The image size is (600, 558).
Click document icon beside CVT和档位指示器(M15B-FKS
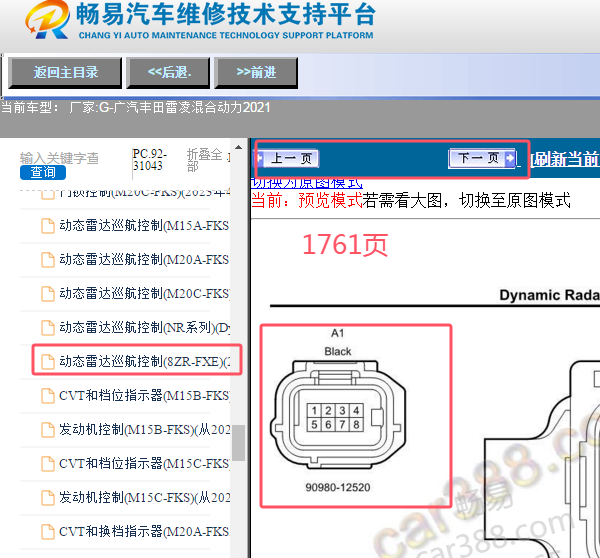coord(48,396)
